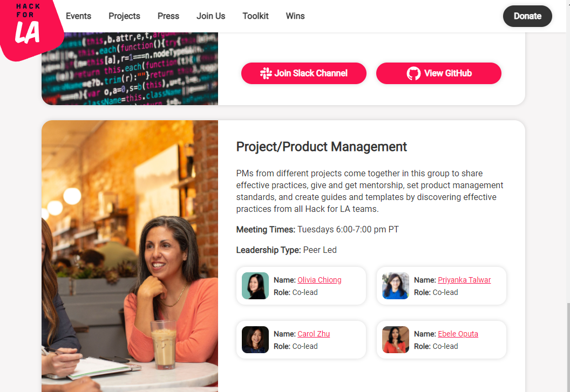
Task: Open the Join Us nav link
Action: click(x=211, y=16)
